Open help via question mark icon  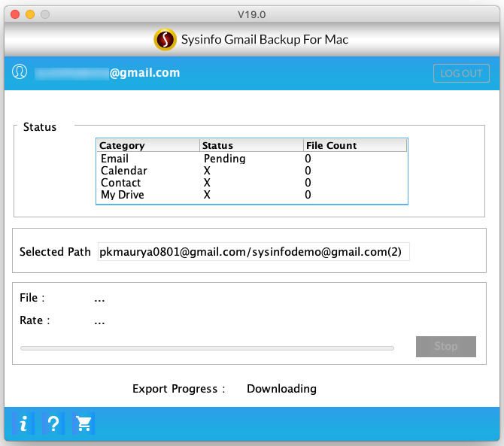[x=53, y=423]
